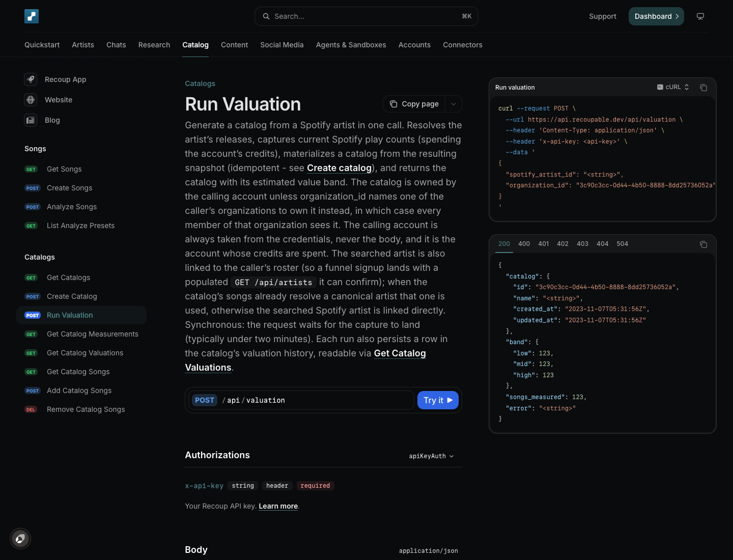This screenshot has width=733, height=560.
Task: Copy the 200 response example
Action: point(703,244)
